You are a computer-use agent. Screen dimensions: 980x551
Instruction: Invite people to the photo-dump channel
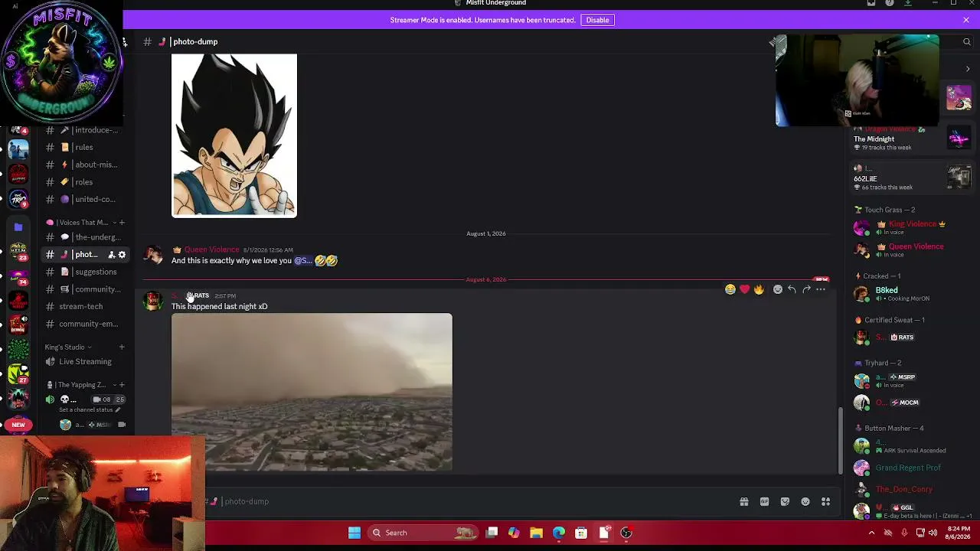[x=111, y=255]
